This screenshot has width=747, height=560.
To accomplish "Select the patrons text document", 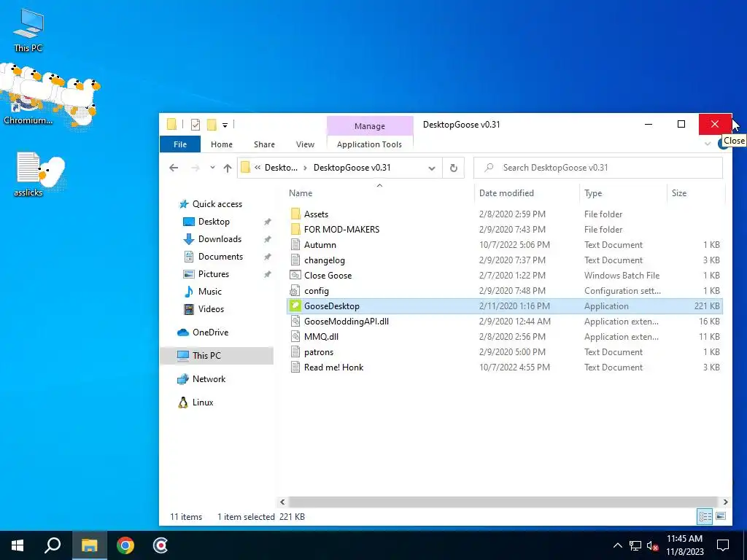I will click(505, 352).
